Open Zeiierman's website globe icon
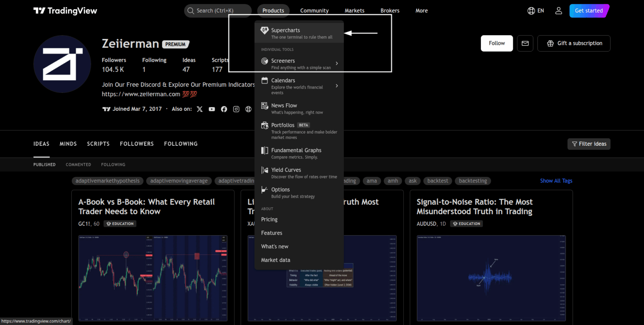The image size is (644, 325). click(248, 109)
